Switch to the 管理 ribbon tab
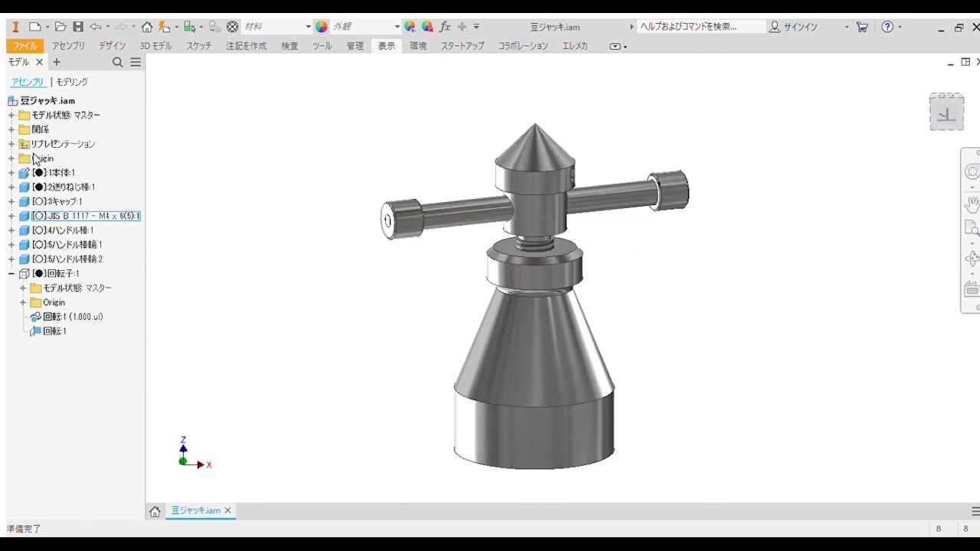Image resolution: width=980 pixels, height=551 pixels. (355, 46)
